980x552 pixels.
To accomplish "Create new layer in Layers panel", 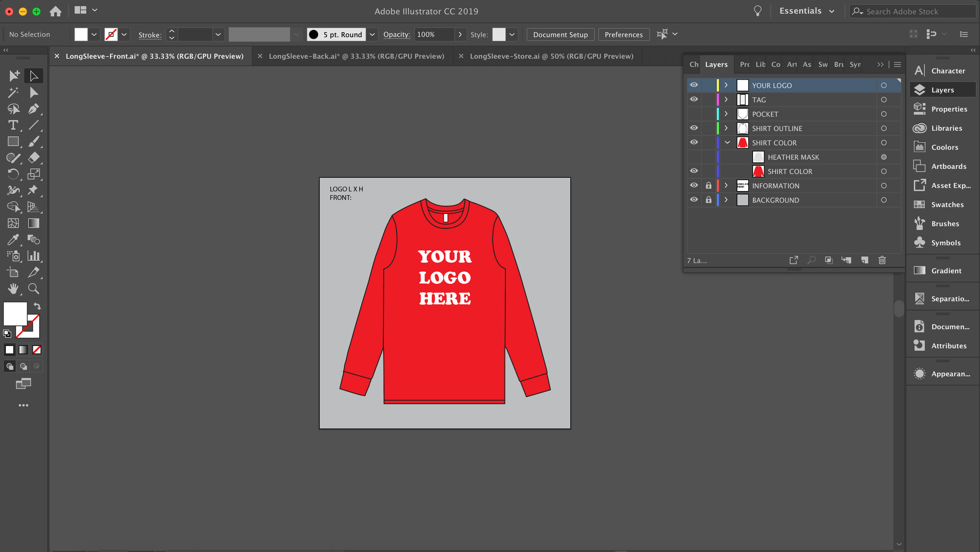I will pyautogui.click(x=864, y=260).
